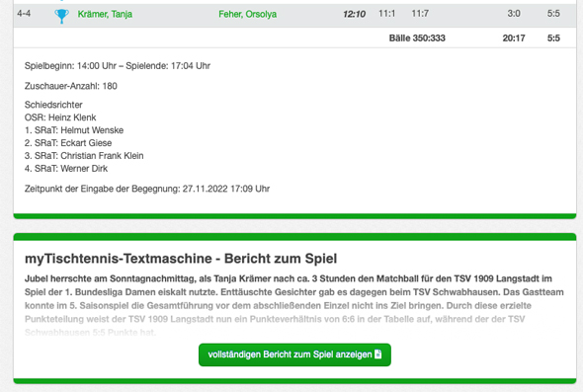Click the document icon on the Bericht button
The image size is (583, 392).
tap(378, 354)
